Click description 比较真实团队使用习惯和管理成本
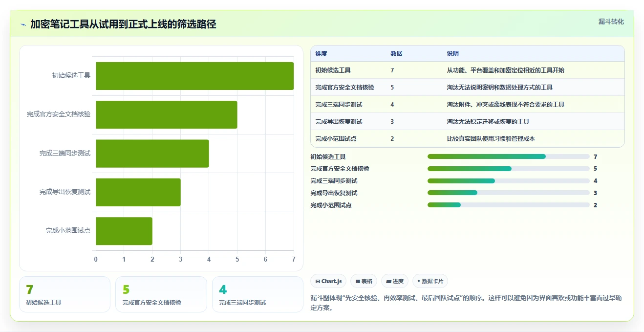 [x=491, y=139]
